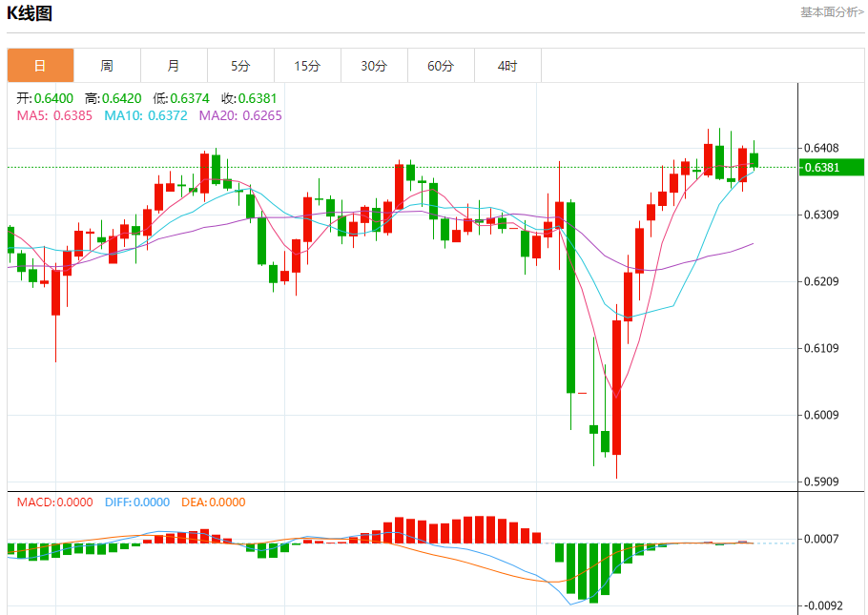
Task: Click the 0.6109 price axis label
Action: pos(821,348)
